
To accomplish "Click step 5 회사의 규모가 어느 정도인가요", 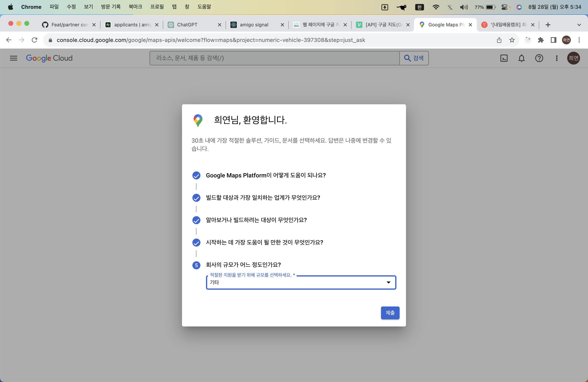I will [243, 265].
